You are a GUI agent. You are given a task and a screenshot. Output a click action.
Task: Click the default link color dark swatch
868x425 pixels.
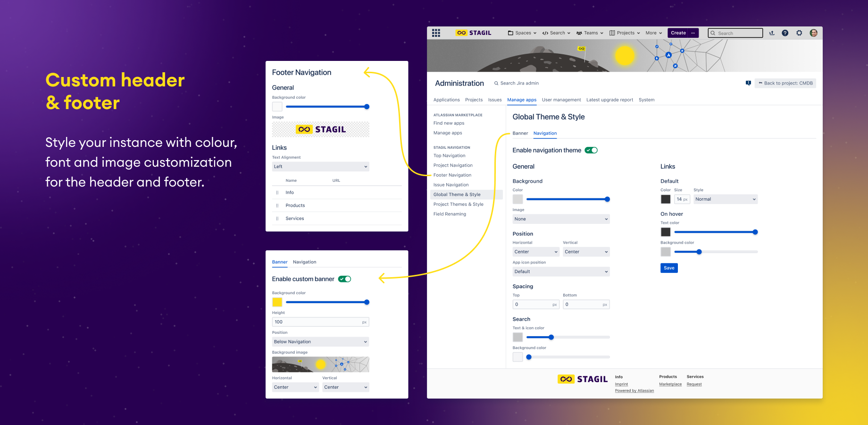666,199
